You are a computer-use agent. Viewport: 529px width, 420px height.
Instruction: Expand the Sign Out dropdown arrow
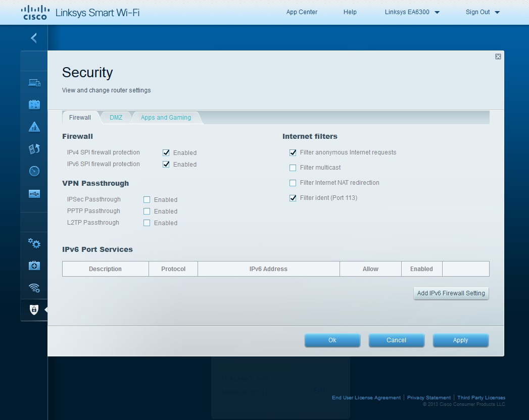[497, 13]
